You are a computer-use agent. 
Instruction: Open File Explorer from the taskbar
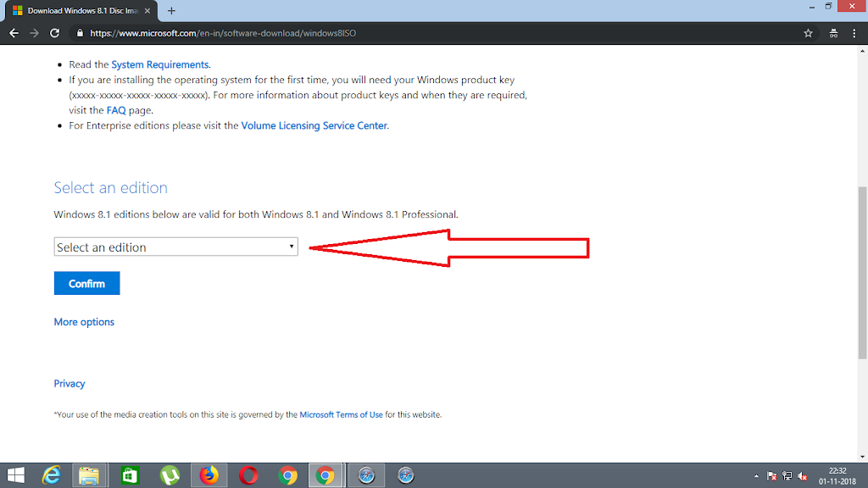click(90, 475)
